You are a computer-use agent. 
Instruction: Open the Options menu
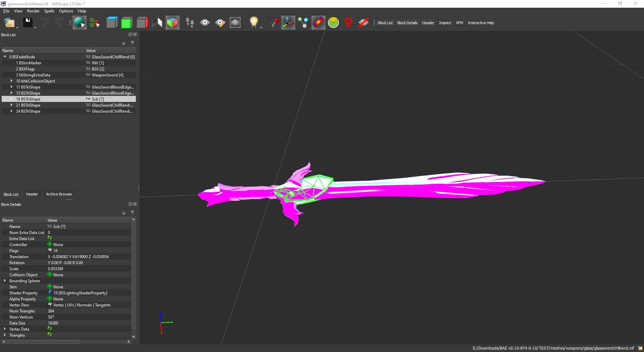[x=66, y=11]
